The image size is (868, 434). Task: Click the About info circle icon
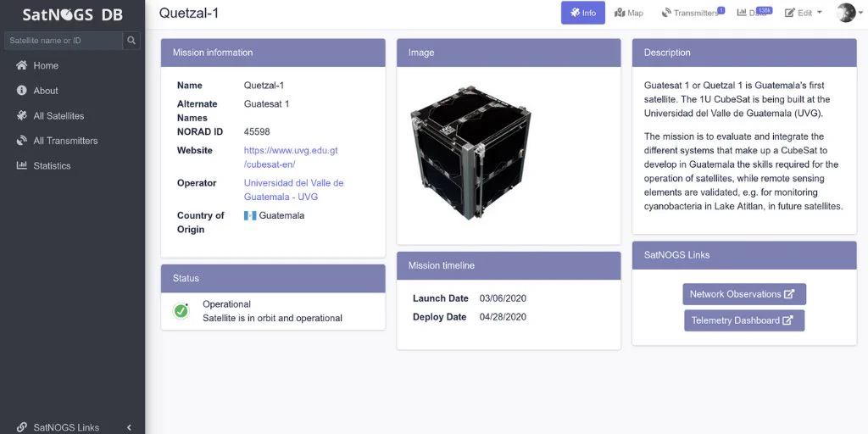[21, 90]
